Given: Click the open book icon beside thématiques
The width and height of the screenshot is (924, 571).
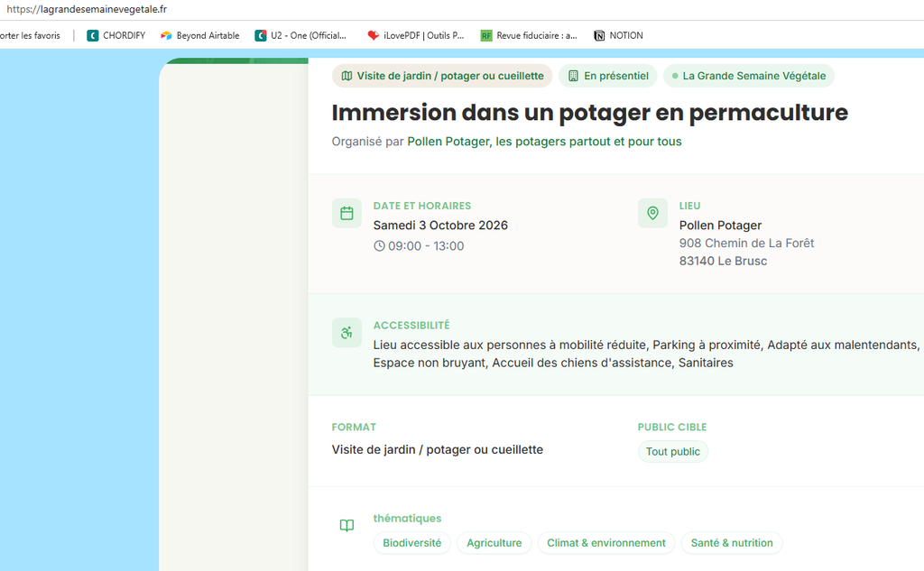Looking at the screenshot, I should click(346, 525).
